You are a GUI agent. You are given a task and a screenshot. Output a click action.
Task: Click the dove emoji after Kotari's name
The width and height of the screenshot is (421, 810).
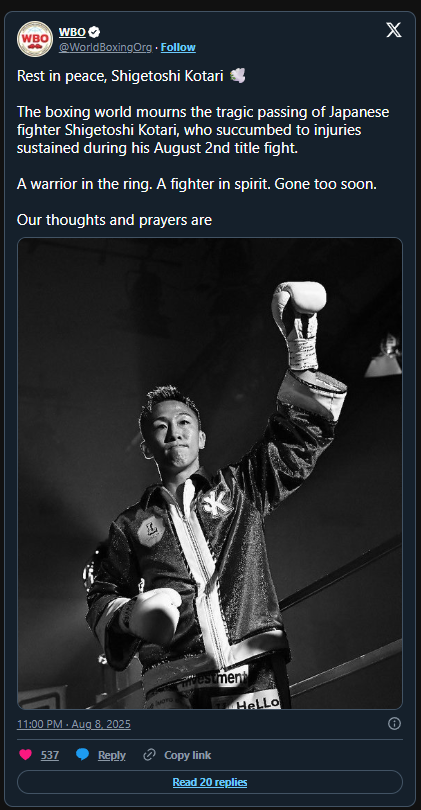pos(238,76)
